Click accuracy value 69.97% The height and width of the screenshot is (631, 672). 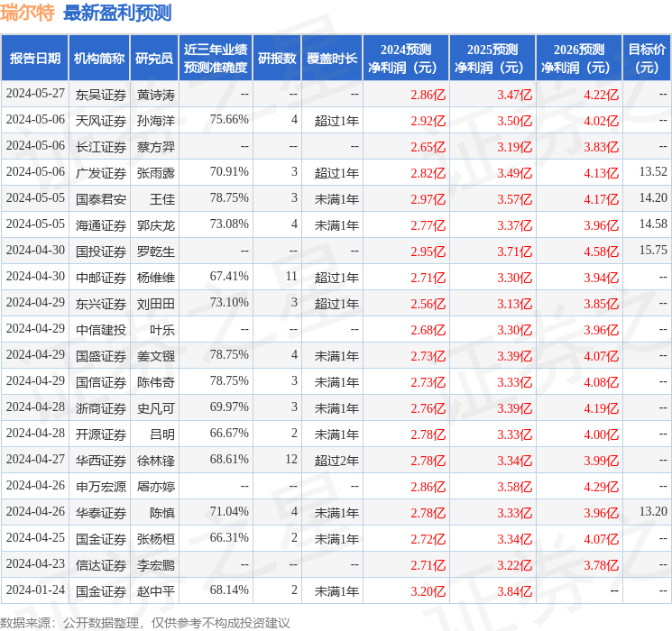(x=229, y=407)
